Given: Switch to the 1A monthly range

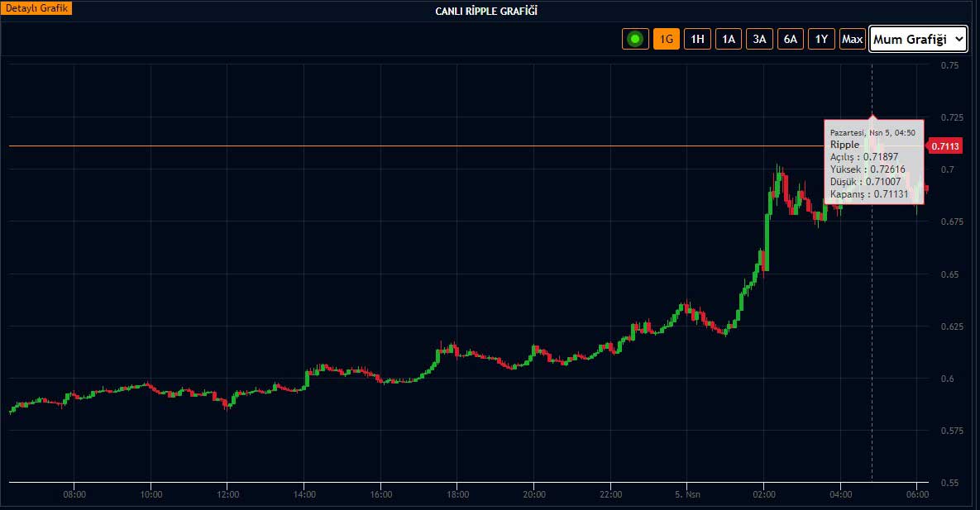Looking at the screenshot, I should (x=729, y=40).
